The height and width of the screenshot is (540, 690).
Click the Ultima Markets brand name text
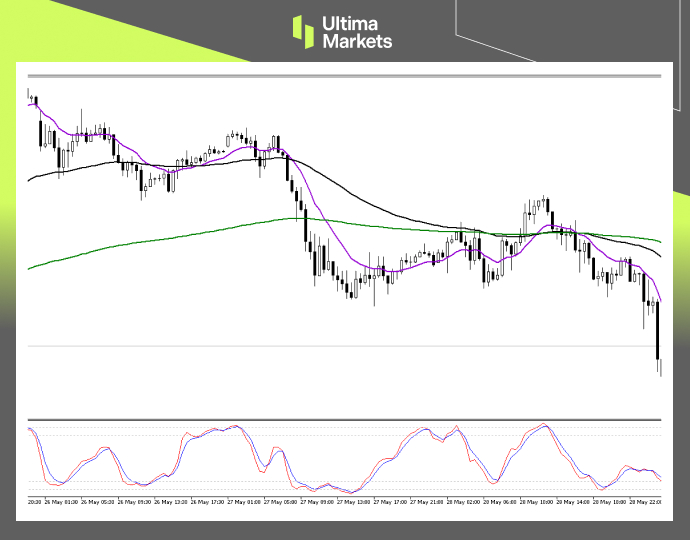357,32
